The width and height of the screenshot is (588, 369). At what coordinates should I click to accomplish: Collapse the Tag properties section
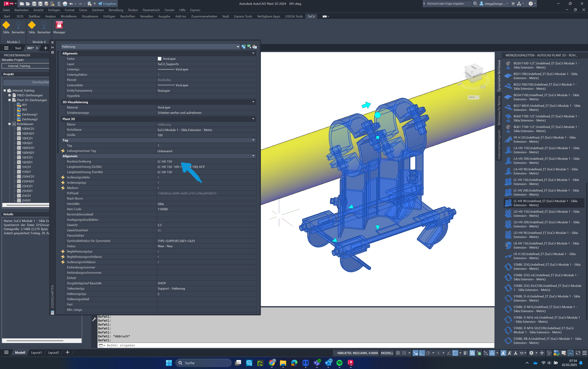pos(253,140)
